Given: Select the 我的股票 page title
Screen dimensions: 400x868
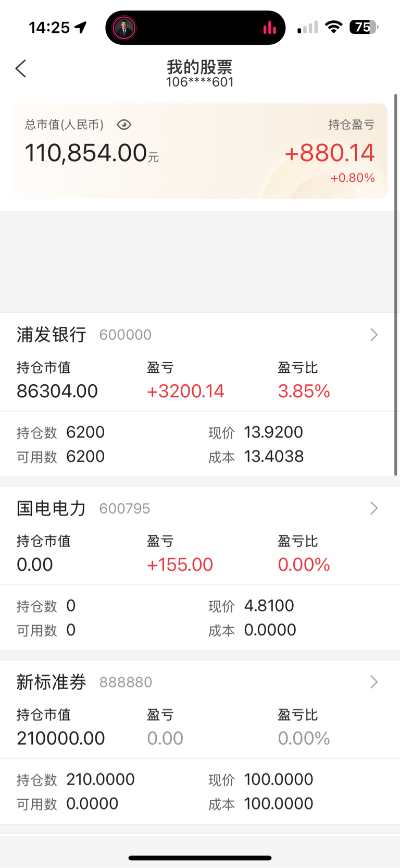Looking at the screenshot, I should coord(199,67).
